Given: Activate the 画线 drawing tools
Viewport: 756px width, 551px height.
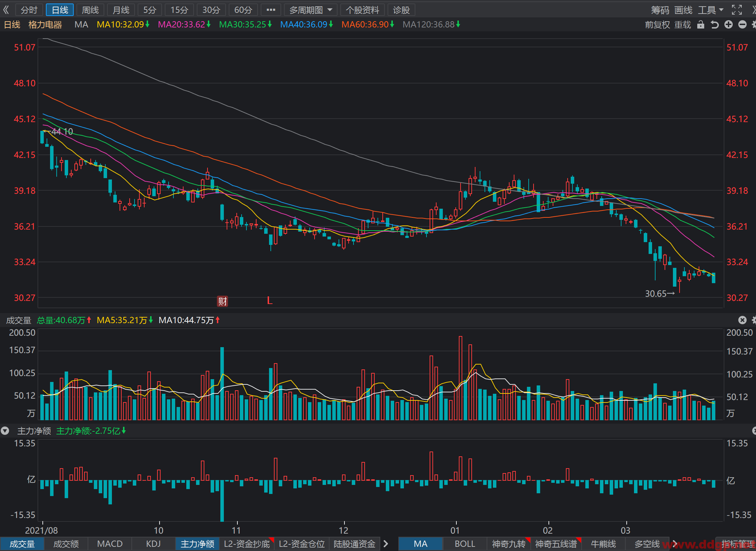Looking at the screenshot, I should [x=683, y=10].
